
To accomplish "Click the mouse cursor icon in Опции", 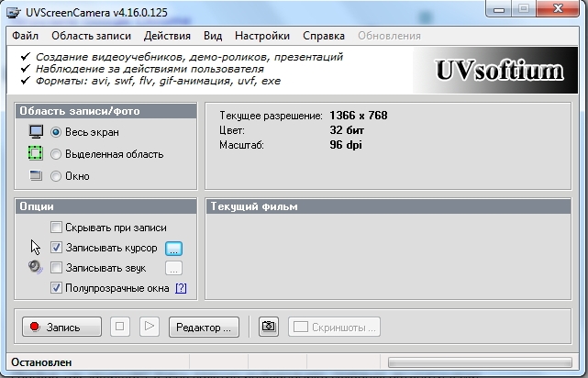I will click(x=35, y=248).
